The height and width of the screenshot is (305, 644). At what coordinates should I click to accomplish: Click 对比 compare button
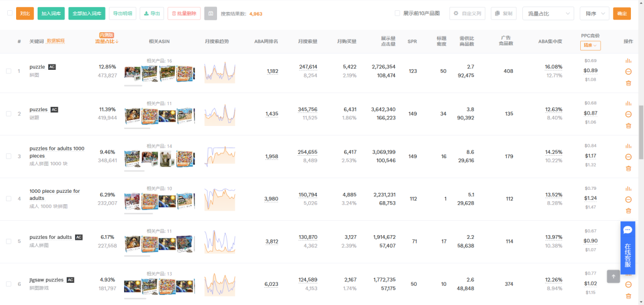(25, 14)
